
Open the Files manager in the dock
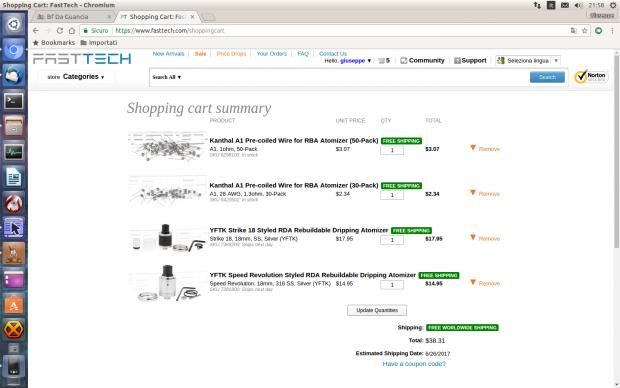[x=13, y=126]
